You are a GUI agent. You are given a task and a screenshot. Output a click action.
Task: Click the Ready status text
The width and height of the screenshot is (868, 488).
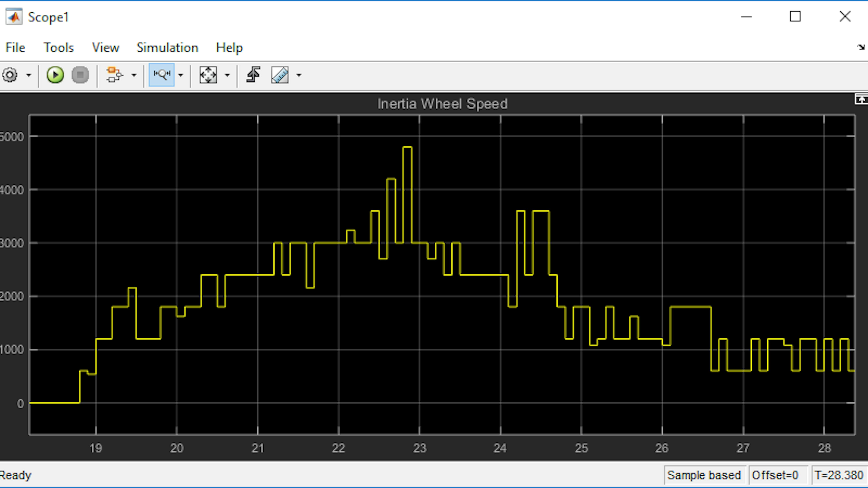point(15,475)
